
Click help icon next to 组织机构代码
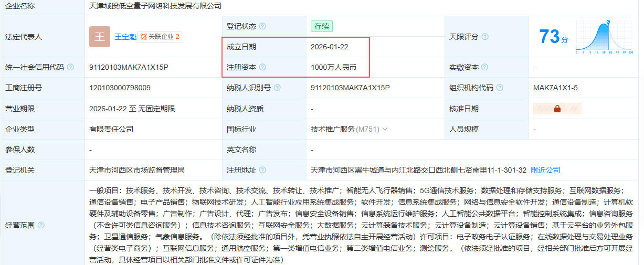[500, 88]
